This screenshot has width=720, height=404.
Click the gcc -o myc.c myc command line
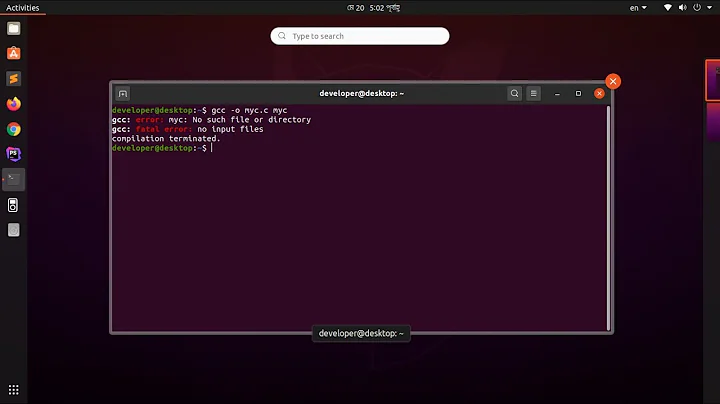200,110
